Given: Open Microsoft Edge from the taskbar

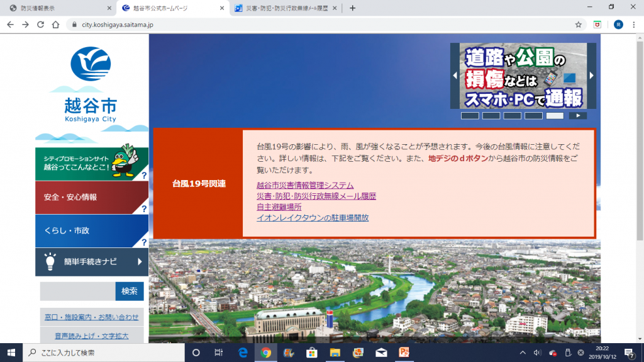Looking at the screenshot, I should [242, 353].
